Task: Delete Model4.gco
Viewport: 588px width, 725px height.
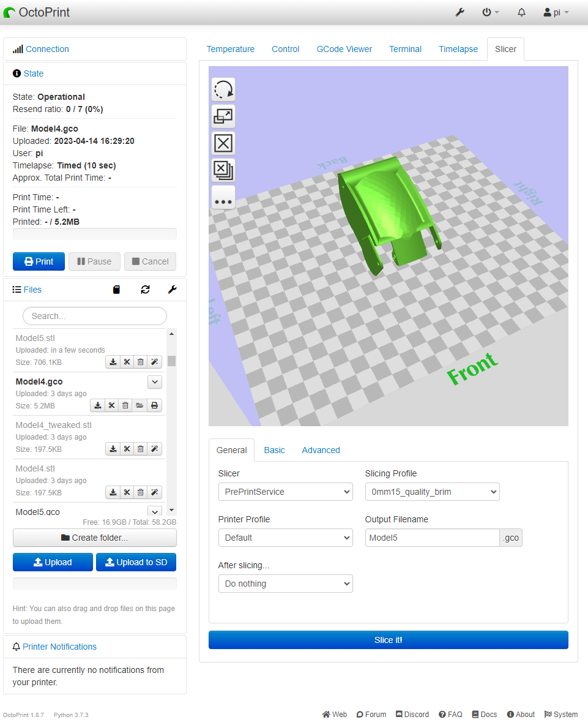Action: [x=125, y=405]
